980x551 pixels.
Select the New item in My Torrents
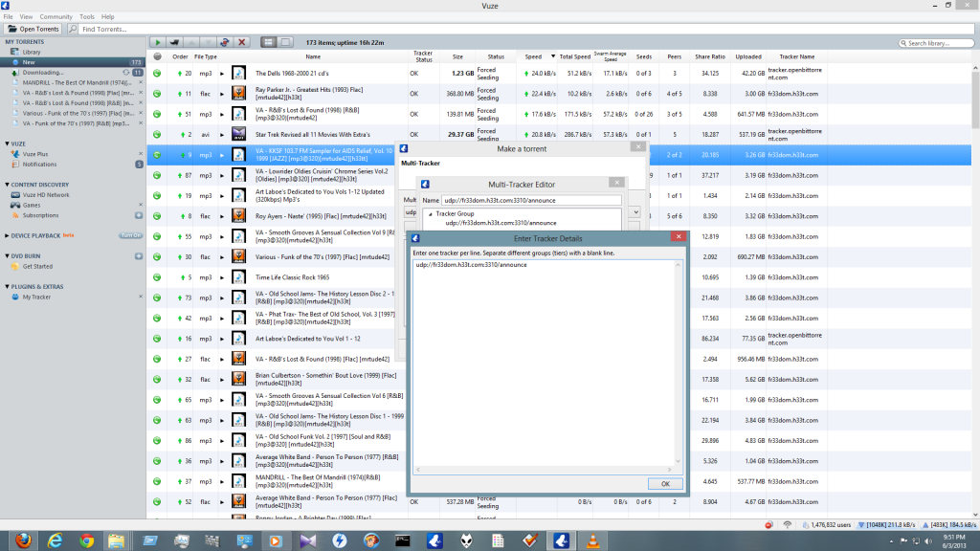tap(73, 62)
